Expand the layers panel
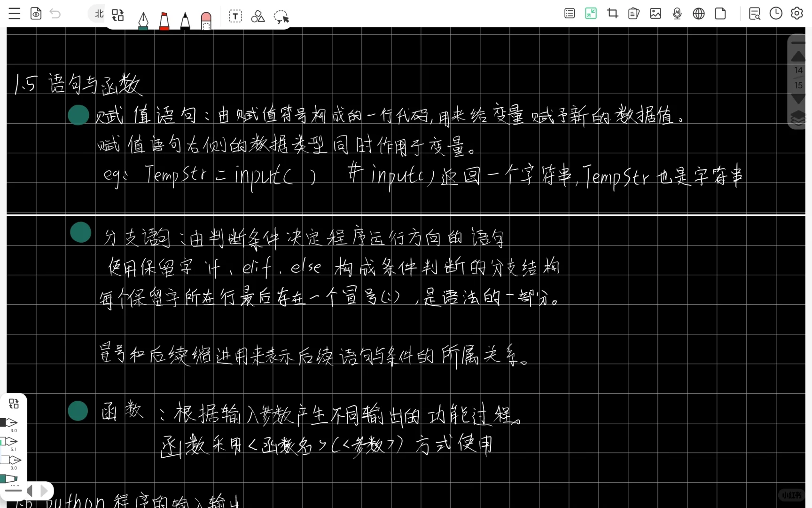This screenshot has height=508, width=812. [797, 119]
